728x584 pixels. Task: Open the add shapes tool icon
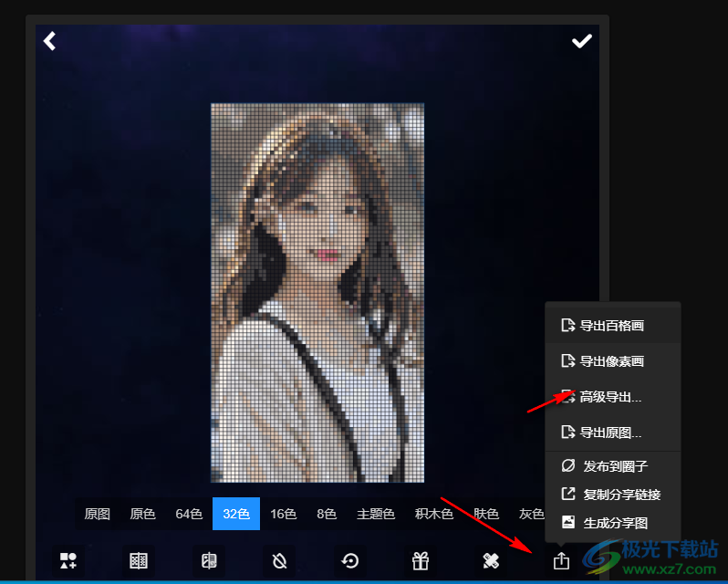[x=68, y=560]
